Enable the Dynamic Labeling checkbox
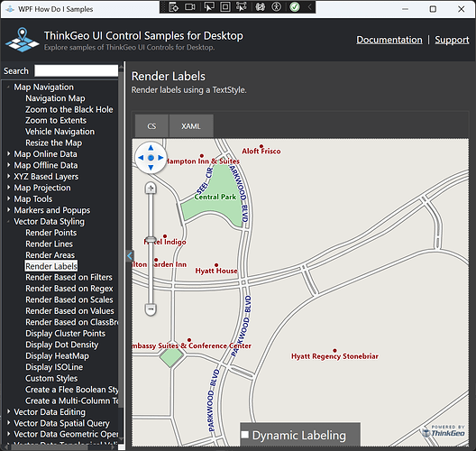Image resolution: width=476 pixels, height=451 pixels. (x=245, y=434)
